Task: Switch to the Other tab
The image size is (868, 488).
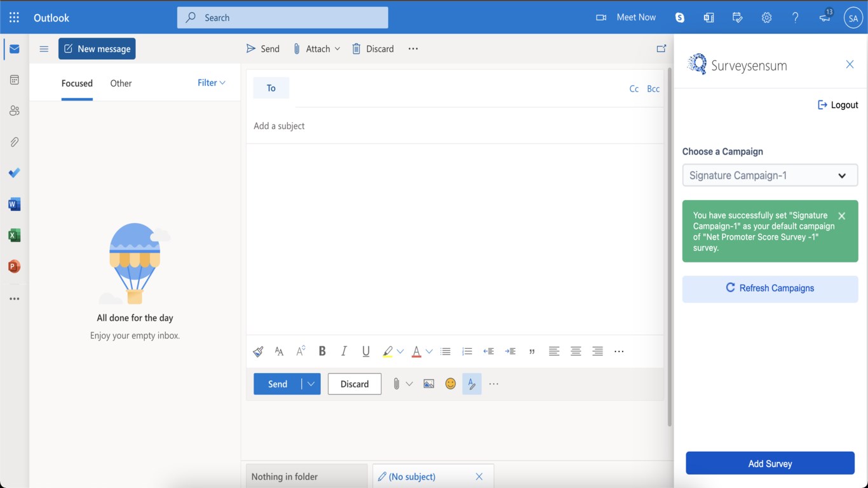Action: click(121, 83)
